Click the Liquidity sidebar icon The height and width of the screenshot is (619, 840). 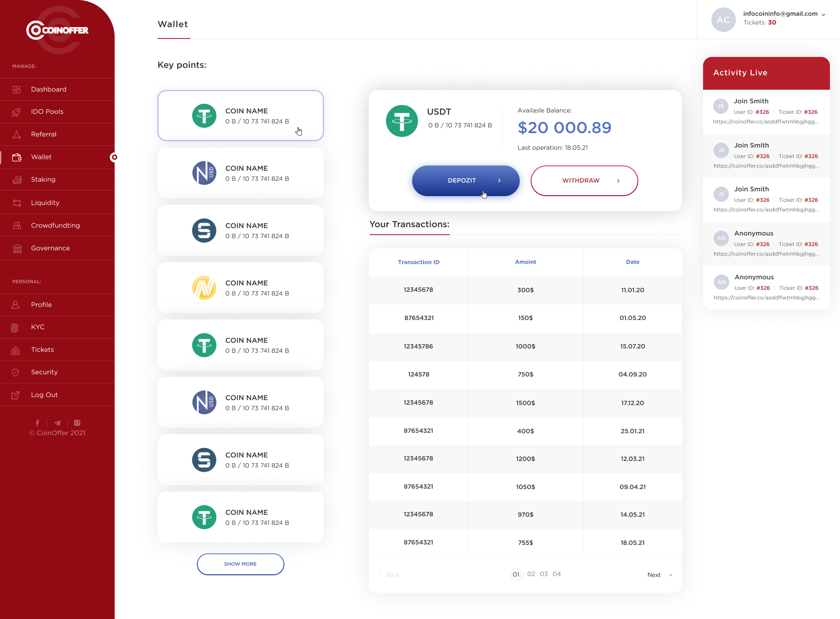tap(16, 202)
